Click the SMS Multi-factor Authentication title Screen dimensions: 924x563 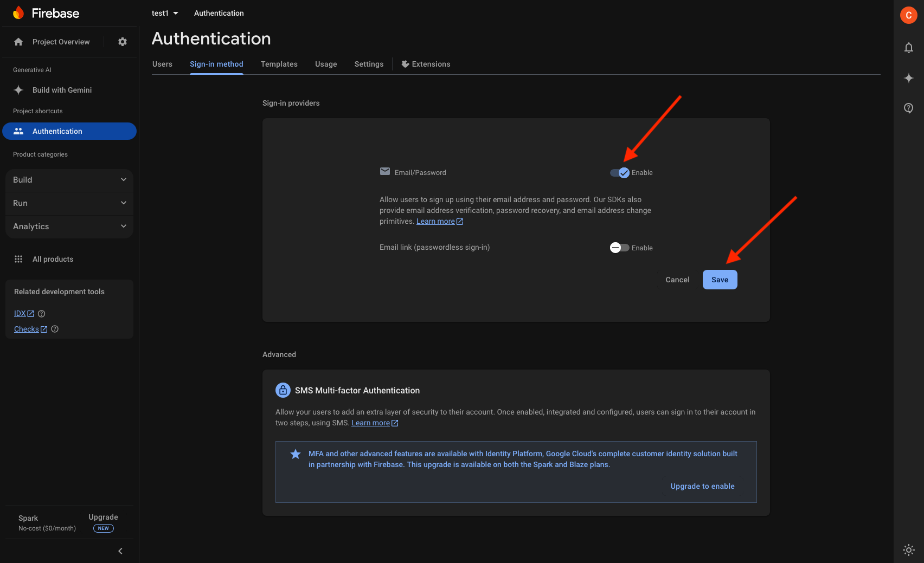click(x=357, y=390)
